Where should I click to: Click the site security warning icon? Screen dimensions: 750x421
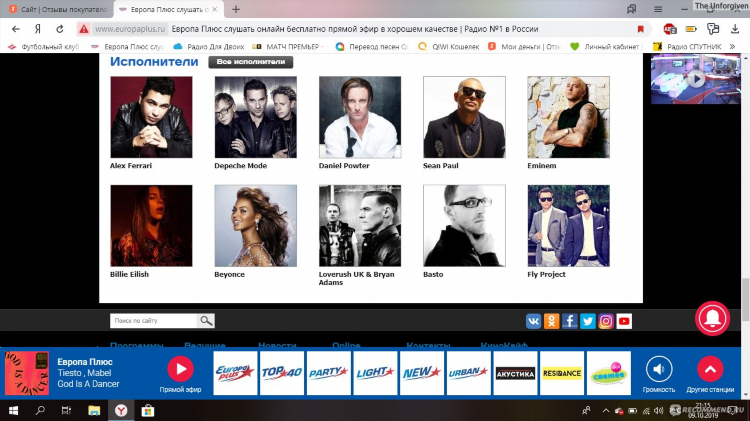(x=84, y=29)
